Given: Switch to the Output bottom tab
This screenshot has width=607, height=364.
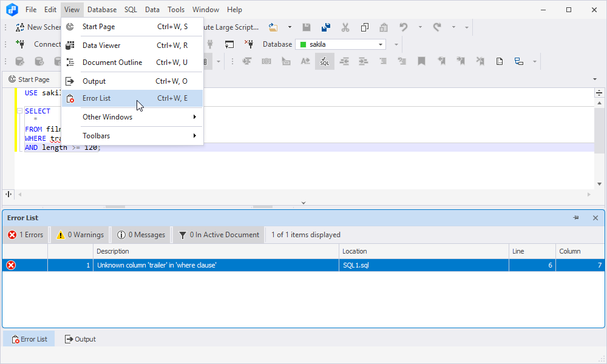Looking at the screenshot, I should [x=80, y=339].
